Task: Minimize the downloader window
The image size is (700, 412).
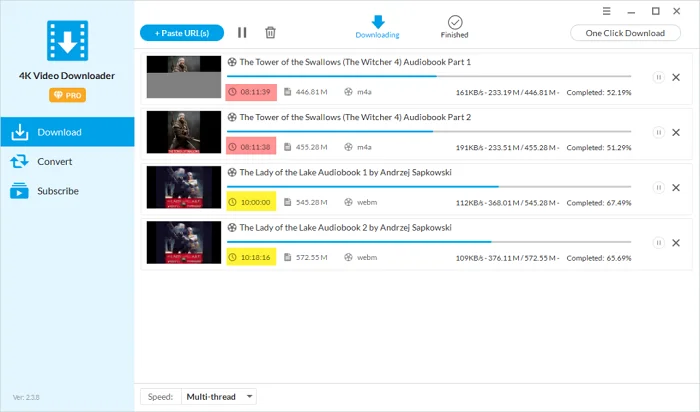Action: pos(631,12)
